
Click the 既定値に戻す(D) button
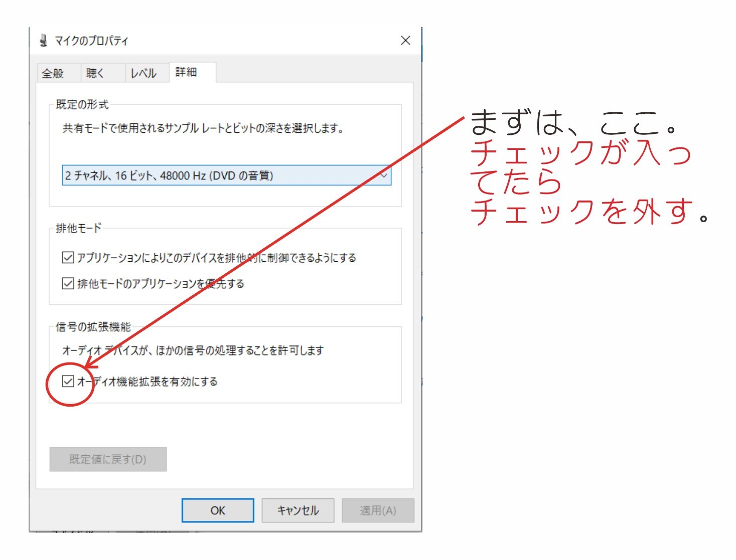pos(108,459)
